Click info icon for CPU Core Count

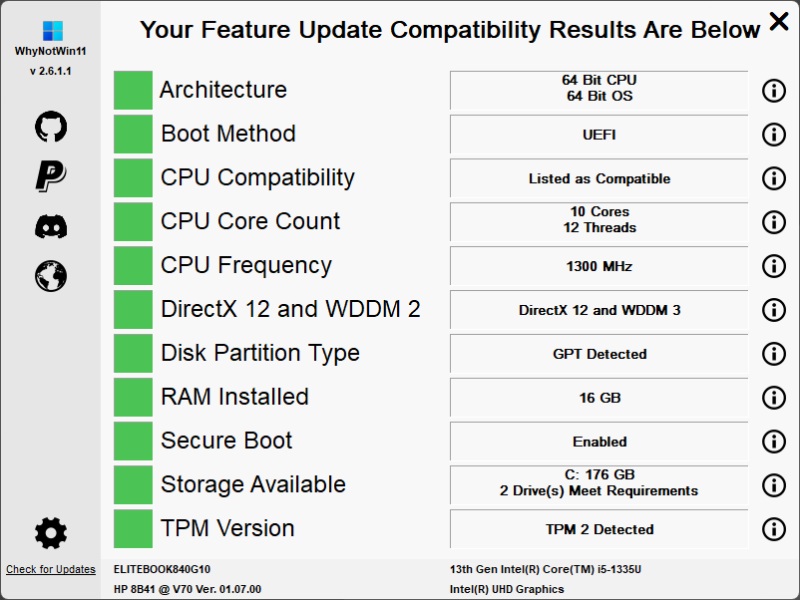774,222
